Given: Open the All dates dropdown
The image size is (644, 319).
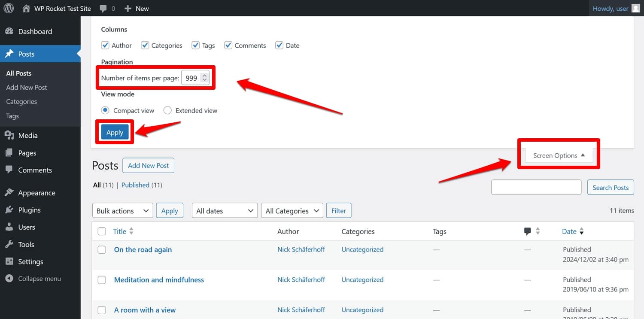Looking at the screenshot, I should click(225, 211).
